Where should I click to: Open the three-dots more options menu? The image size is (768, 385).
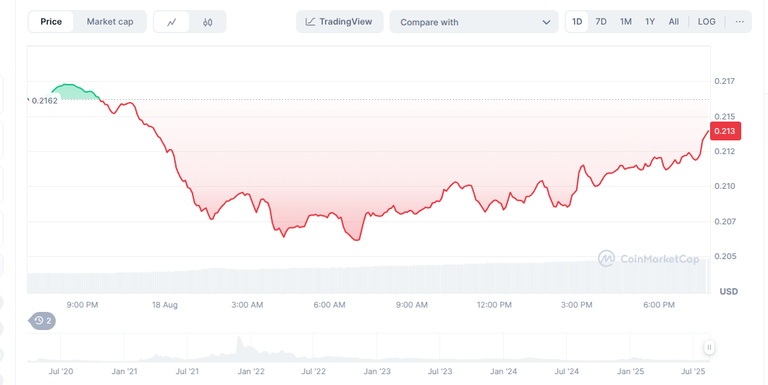pyautogui.click(x=740, y=22)
